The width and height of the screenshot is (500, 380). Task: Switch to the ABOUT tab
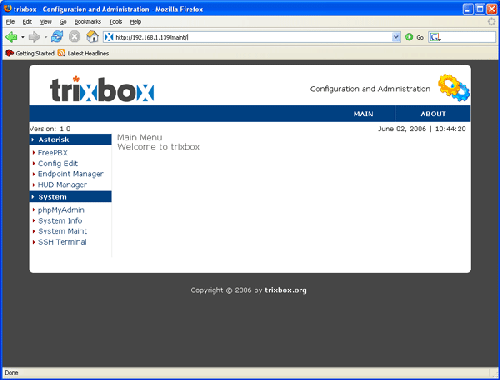click(x=433, y=114)
